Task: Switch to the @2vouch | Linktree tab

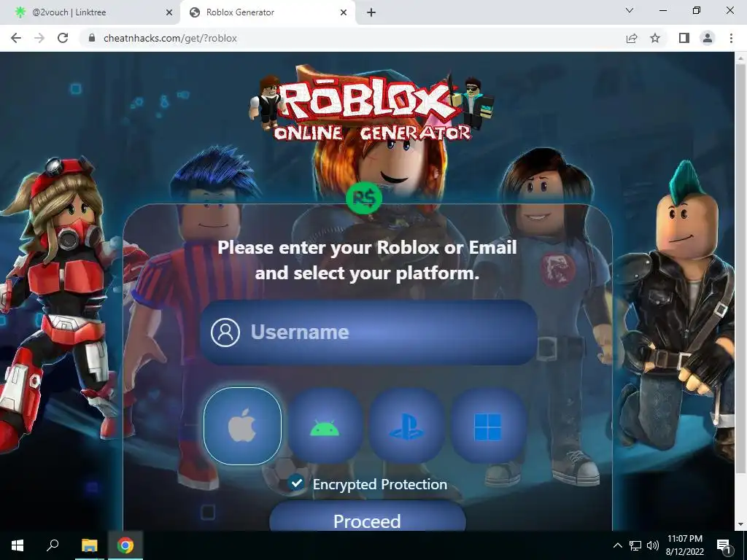Action: coord(88,12)
